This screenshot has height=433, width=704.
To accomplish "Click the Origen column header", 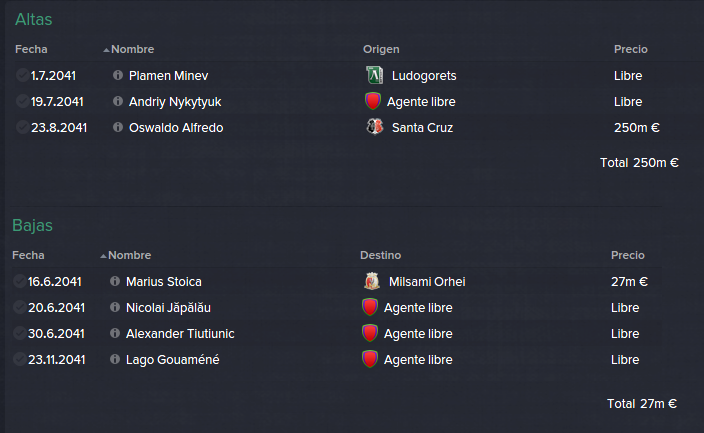I will pyautogui.click(x=381, y=49).
